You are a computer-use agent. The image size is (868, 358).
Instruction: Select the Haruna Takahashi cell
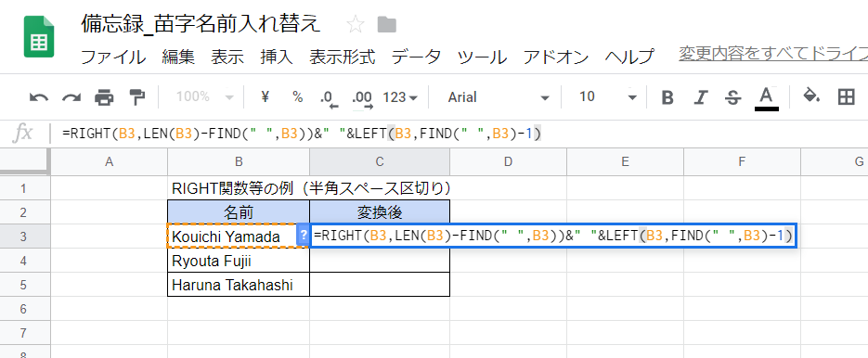239,285
